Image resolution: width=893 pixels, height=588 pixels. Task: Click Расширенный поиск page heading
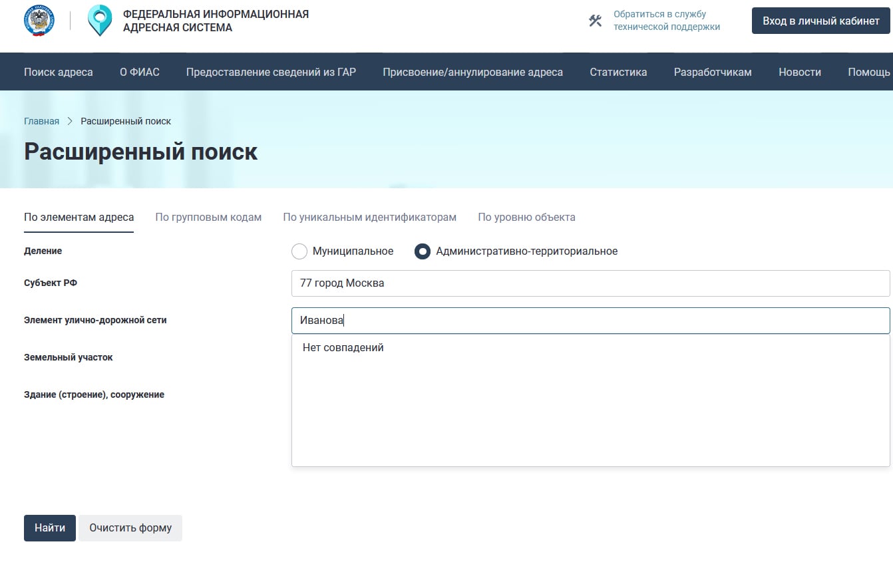coord(140,152)
